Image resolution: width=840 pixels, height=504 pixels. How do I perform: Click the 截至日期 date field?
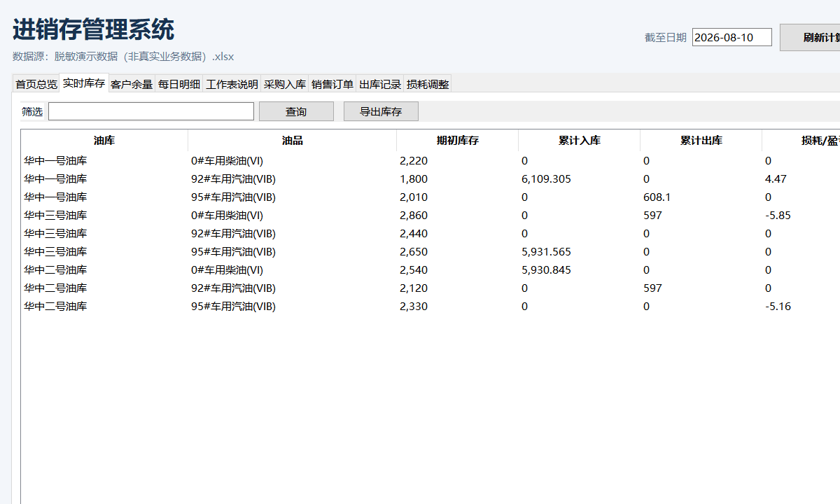pos(732,37)
